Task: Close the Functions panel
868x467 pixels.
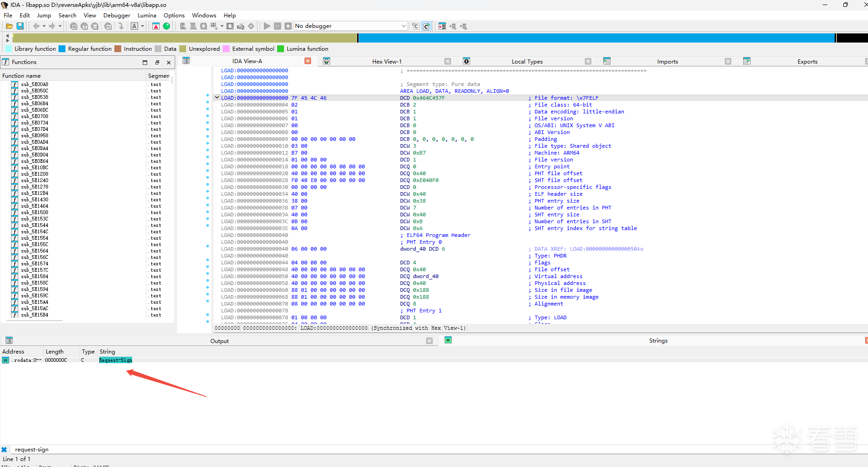Action: 169,63
